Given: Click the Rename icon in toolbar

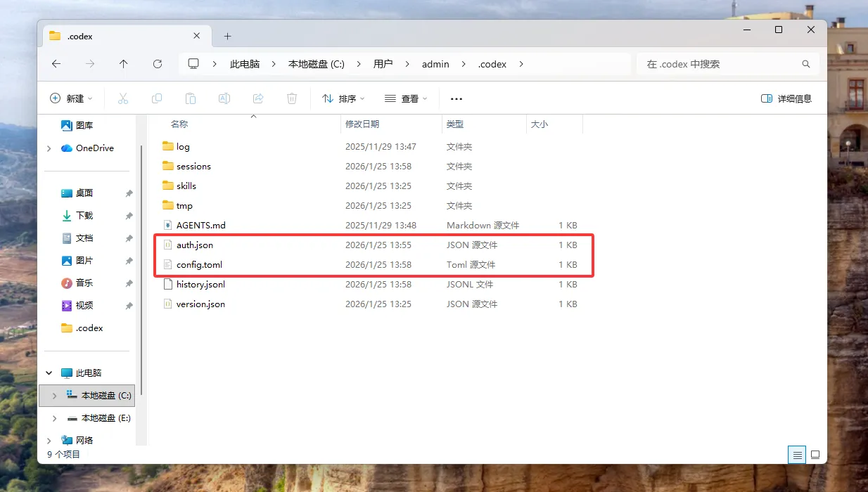Looking at the screenshot, I should 224,99.
